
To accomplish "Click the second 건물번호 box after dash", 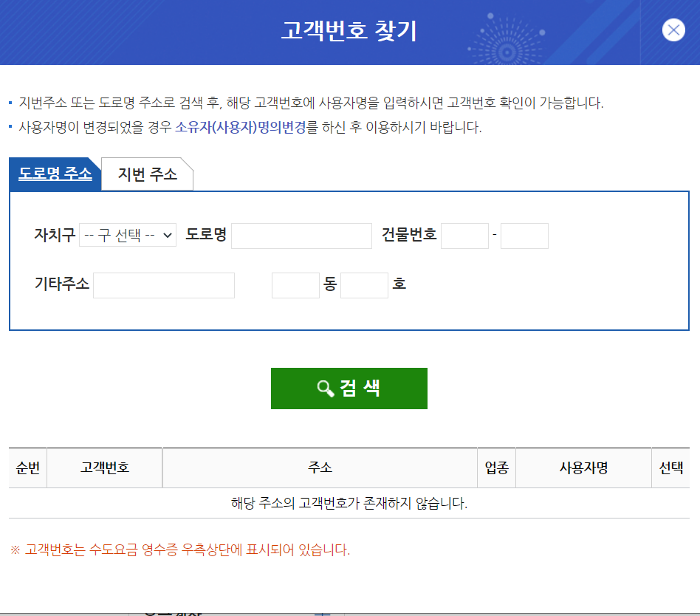I will click(x=524, y=236).
